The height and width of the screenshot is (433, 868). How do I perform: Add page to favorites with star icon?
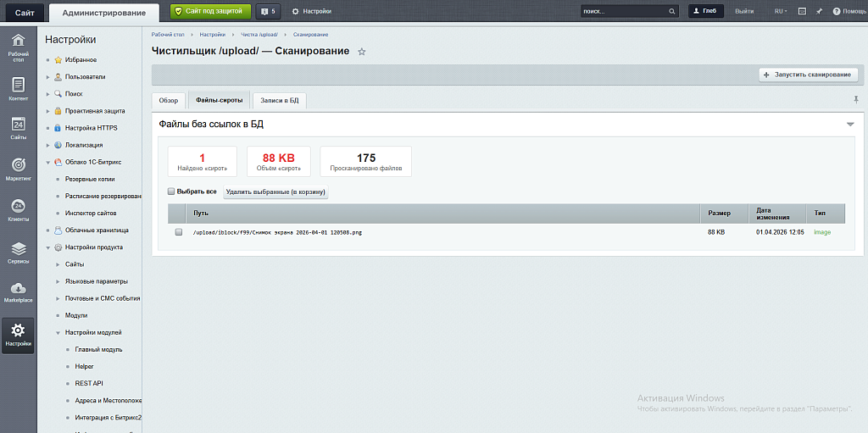point(362,52)
